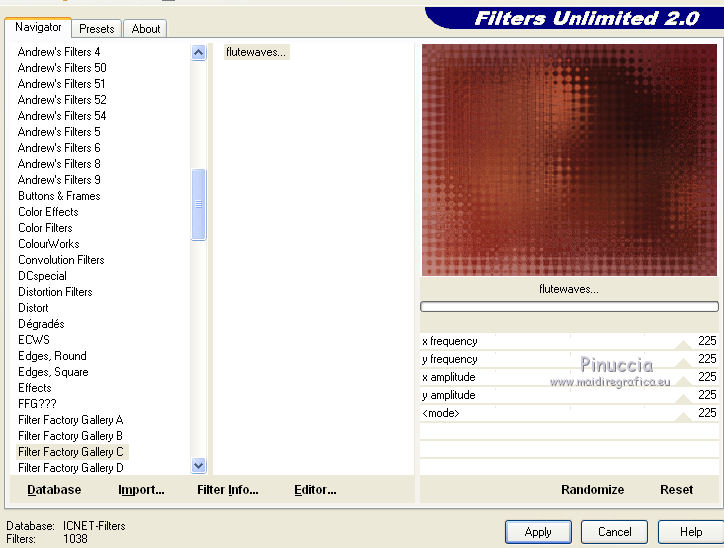724x548 pixels.
Task: Select DCspecial category
Action: click(x=42, y=276)
